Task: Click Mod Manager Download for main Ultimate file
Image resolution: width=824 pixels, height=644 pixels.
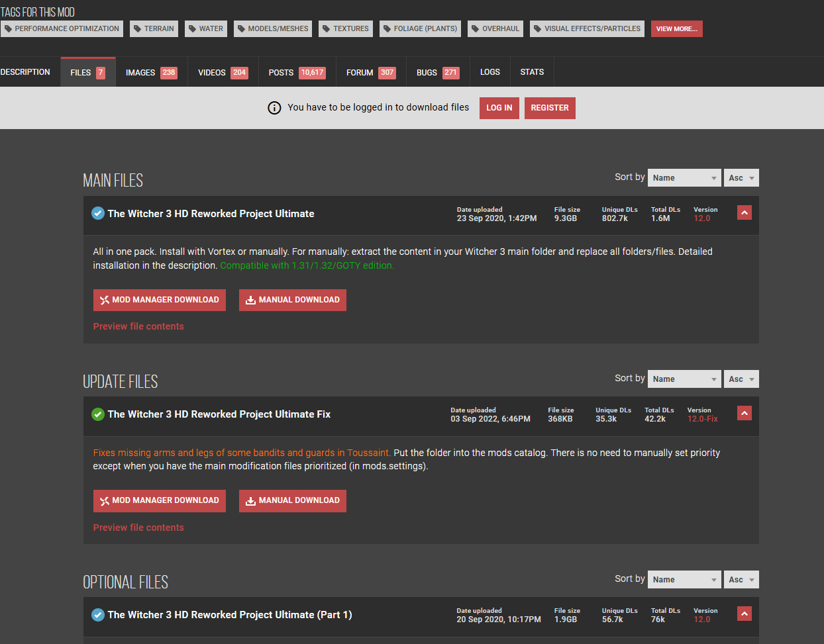Action: click(160, 300)
